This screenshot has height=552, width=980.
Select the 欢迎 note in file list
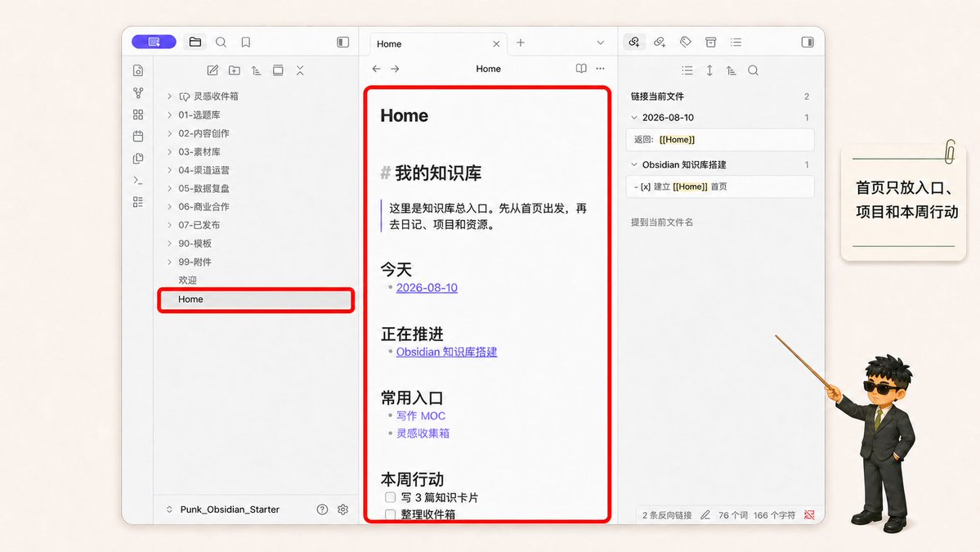point(187,280)
